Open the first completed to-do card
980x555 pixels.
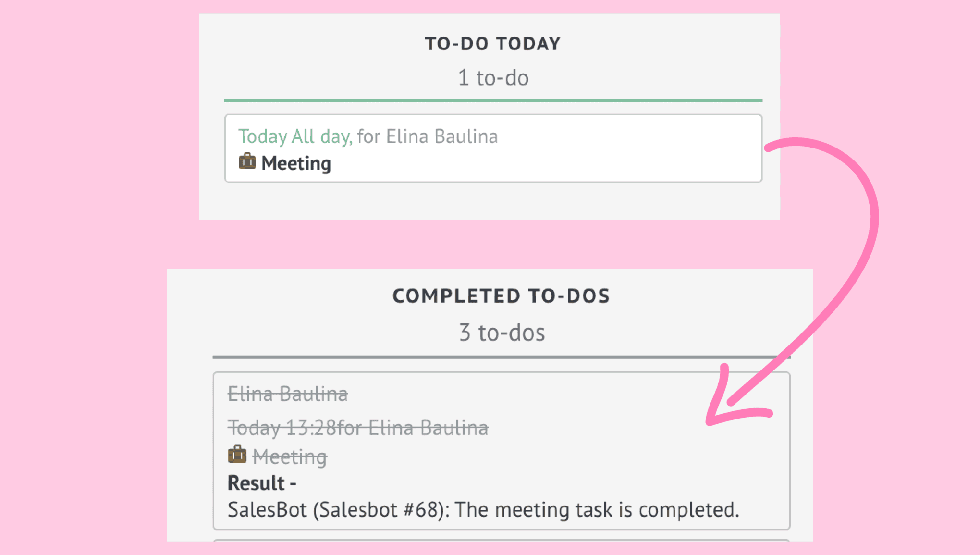(x=502, y=451)
